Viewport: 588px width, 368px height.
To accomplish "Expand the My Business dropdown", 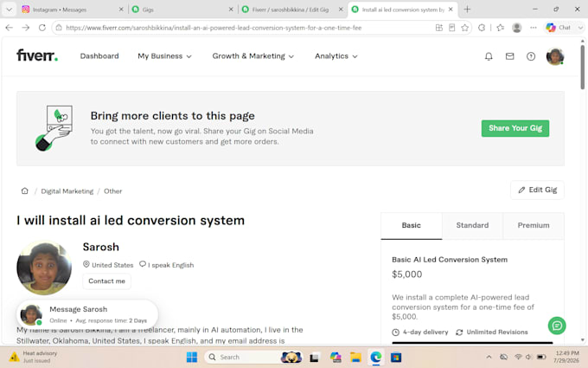I will [x=164, y=56].
